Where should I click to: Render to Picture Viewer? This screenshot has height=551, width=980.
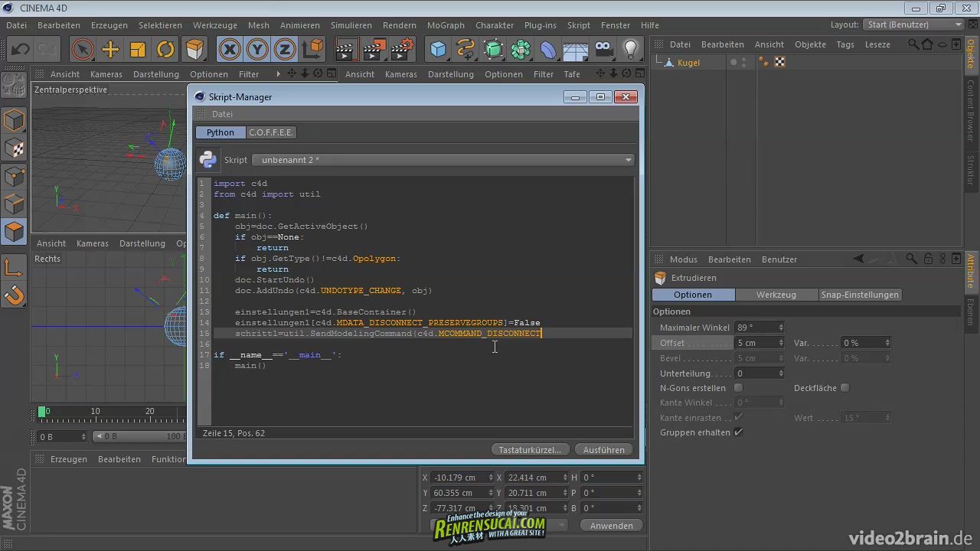[x=374, y=50]
